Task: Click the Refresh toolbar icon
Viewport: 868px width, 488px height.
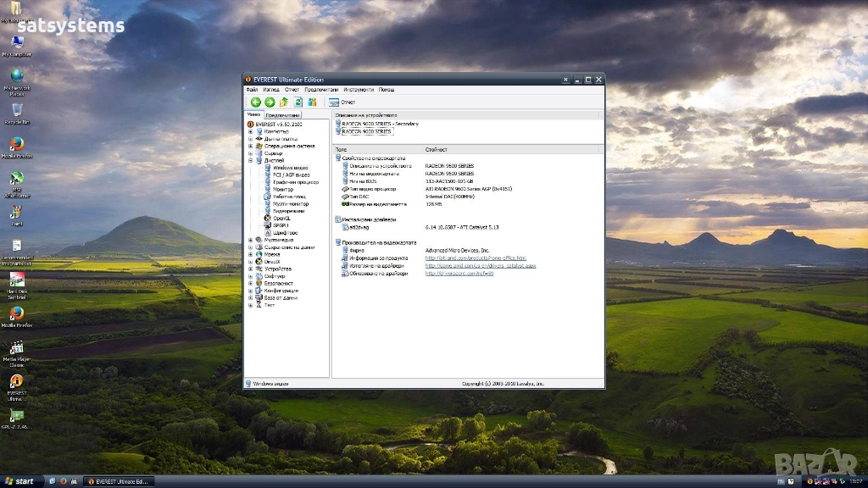Action: [298, 102]
